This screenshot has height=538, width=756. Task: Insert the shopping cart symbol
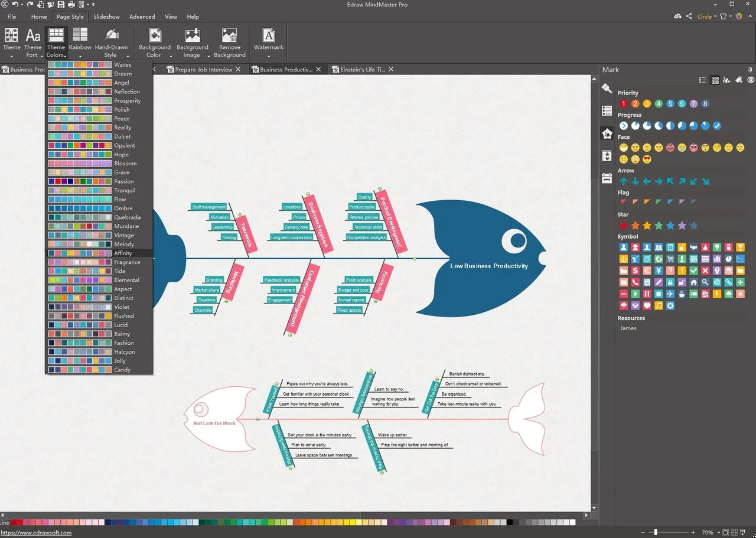tap(670, 259)
